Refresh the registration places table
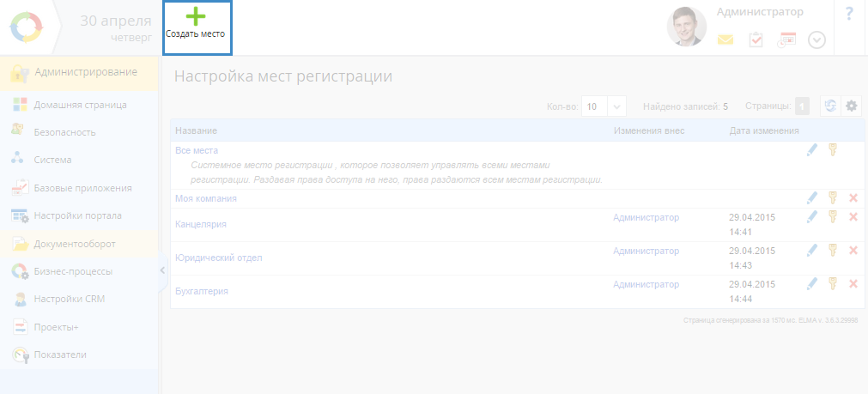Viewport: 868px width, 394px height. point(829,106)
